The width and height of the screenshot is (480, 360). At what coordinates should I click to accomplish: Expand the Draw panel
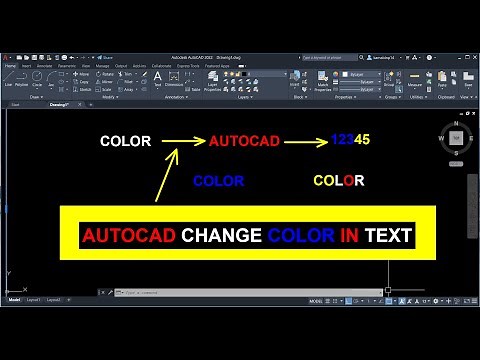tap(36, 97)
